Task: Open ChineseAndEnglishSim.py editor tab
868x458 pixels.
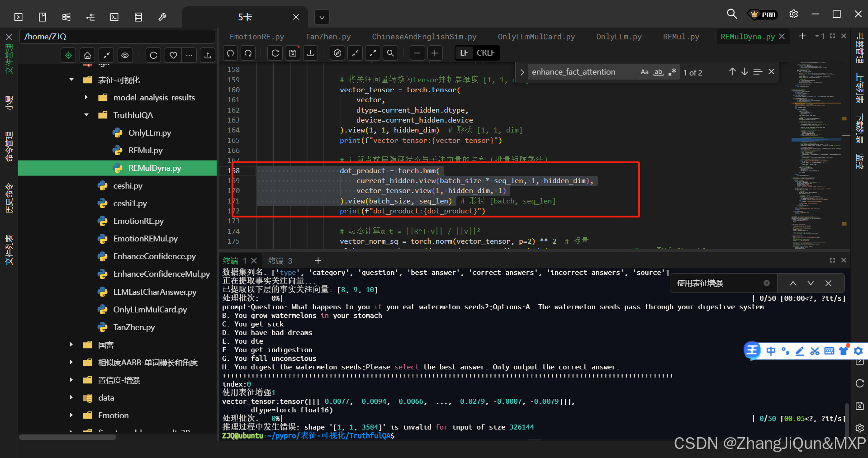Action: (x=424, y=37)
